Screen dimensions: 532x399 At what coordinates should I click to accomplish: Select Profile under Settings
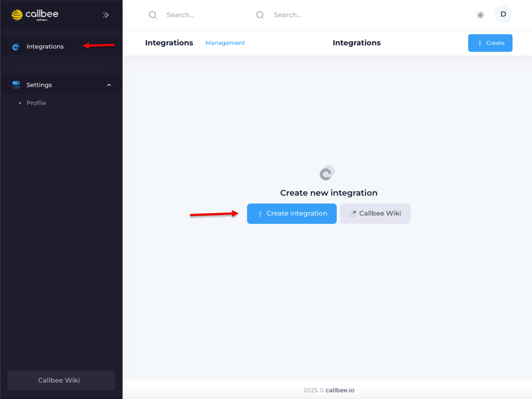(36, 103)
